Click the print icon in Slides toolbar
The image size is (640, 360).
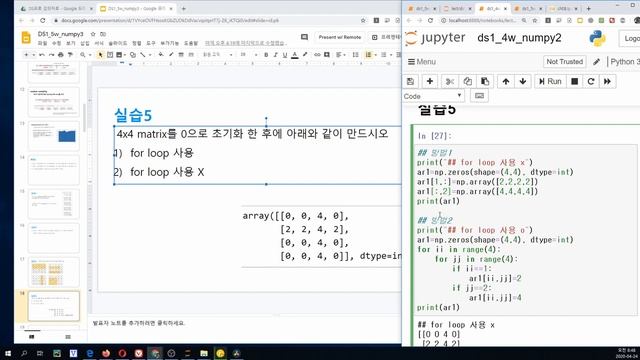coord(61,55)
